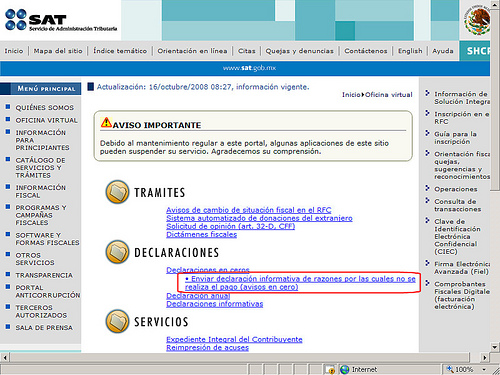Click the www.sat.gob.mx banner link

249,68
